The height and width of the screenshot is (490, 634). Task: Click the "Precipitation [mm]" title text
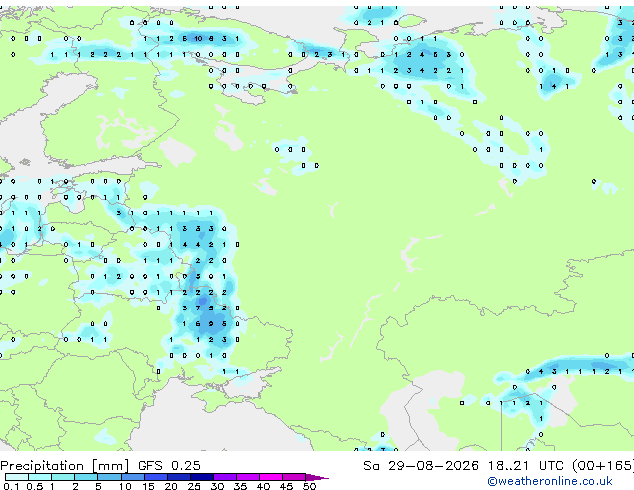pyautogui.click(x=65, y=466)
